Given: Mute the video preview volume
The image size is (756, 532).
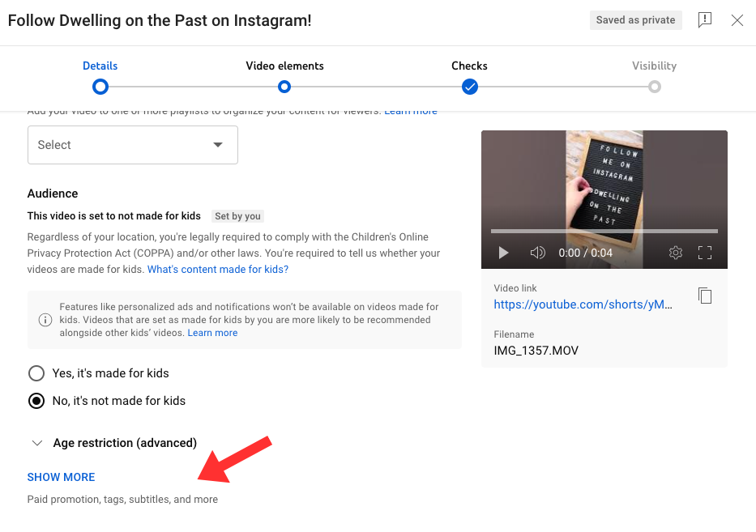Looking at the screenshot, I should pos(537,253).
